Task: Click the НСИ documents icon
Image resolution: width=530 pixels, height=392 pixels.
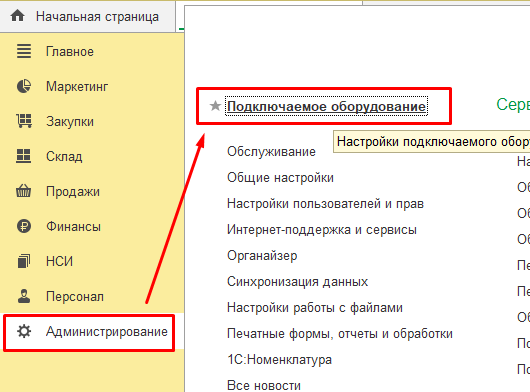Action: click(x=24, y=261)
